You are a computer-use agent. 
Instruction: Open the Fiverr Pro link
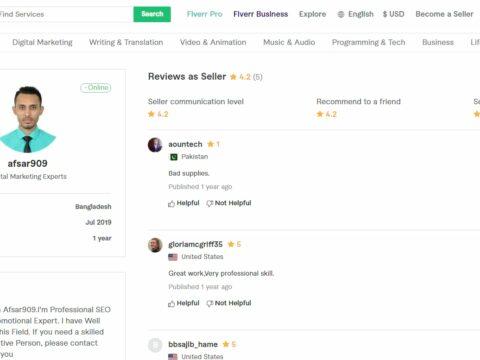click(204, 14)
